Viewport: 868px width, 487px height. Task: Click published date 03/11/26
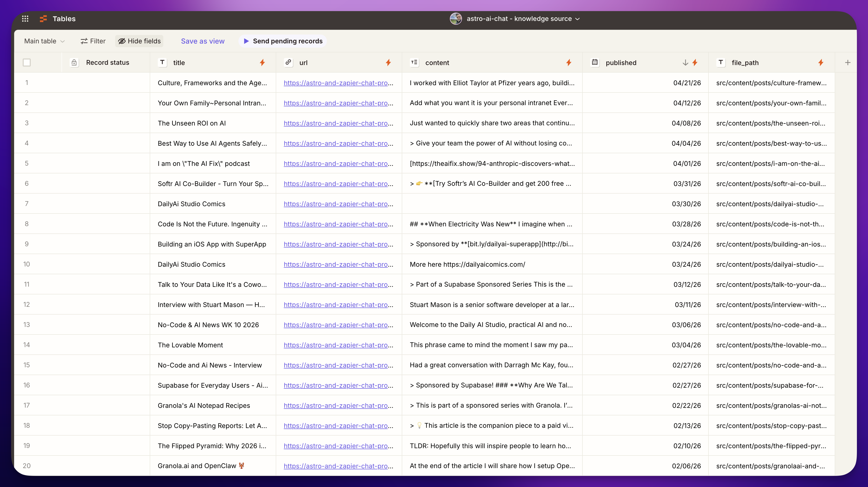(x=688, y=305)
